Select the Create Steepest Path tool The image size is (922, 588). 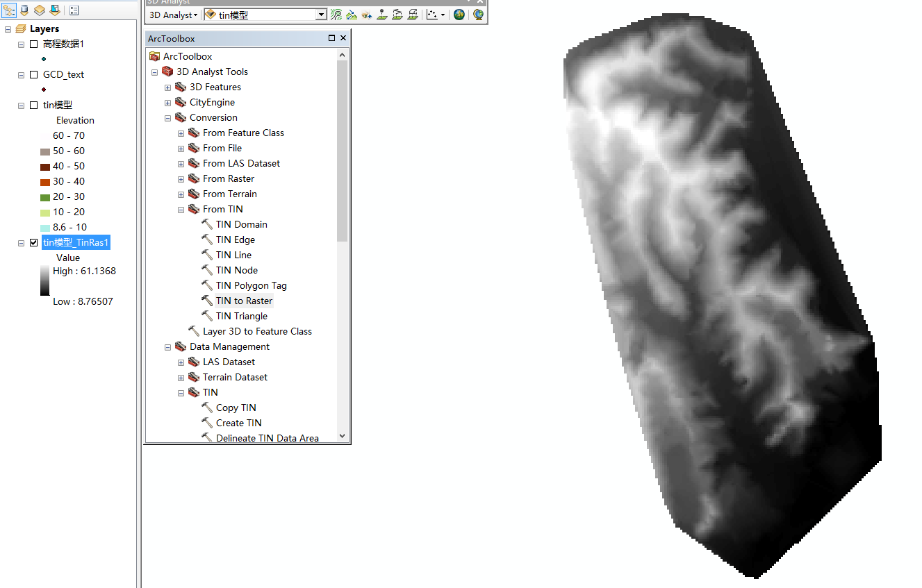point(352,15)
